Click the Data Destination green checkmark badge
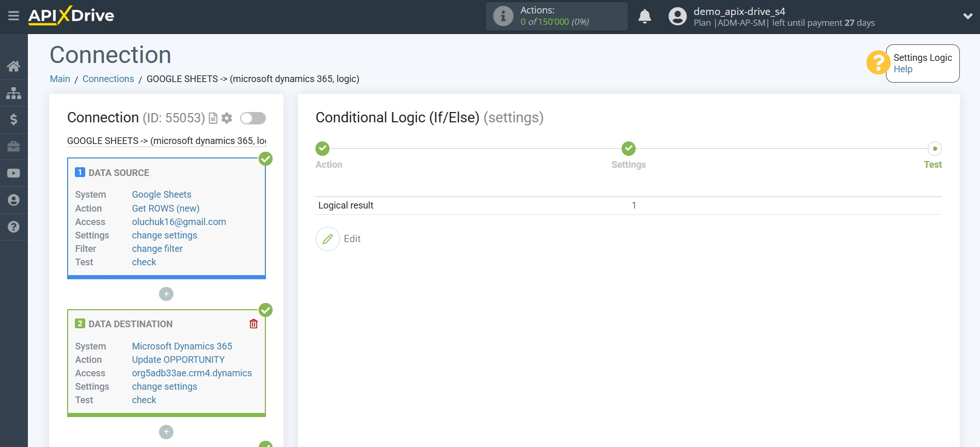The image size is (980, 447). (265, 310)
